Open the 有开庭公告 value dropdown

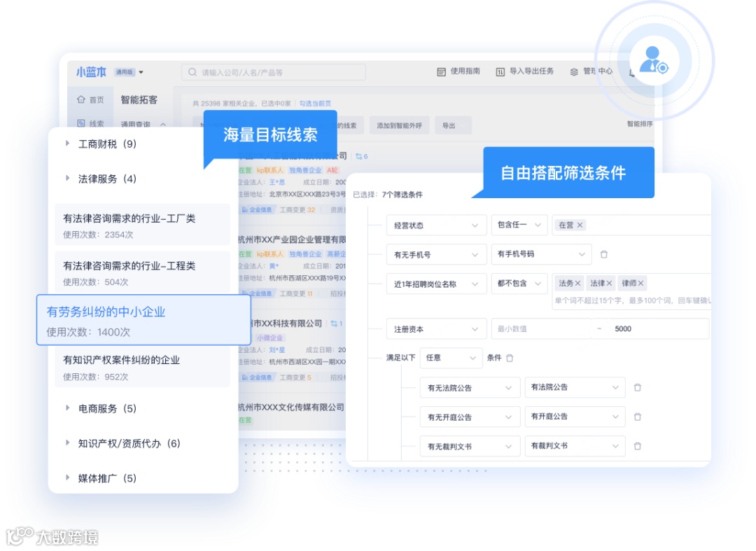click(575, 417)
